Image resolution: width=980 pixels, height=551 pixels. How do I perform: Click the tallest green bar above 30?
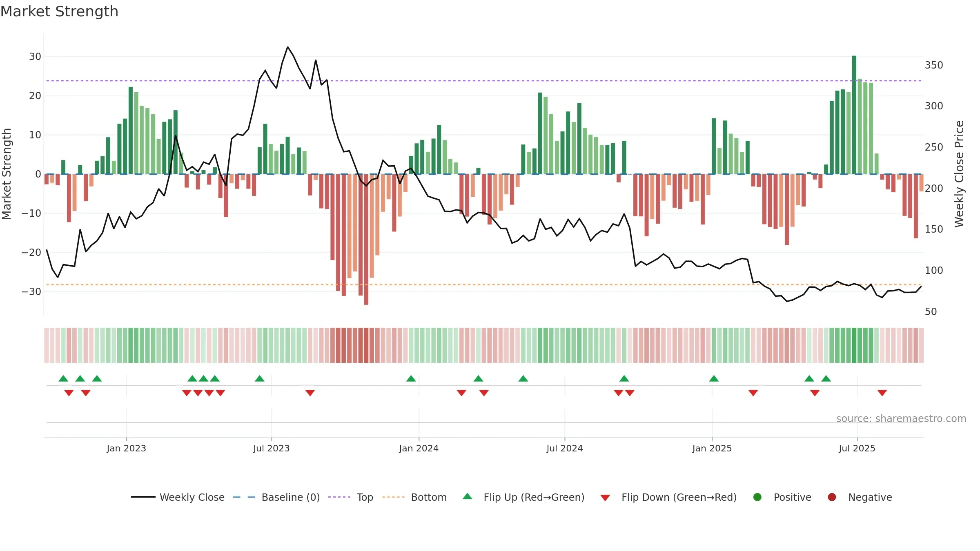point(854,115)
